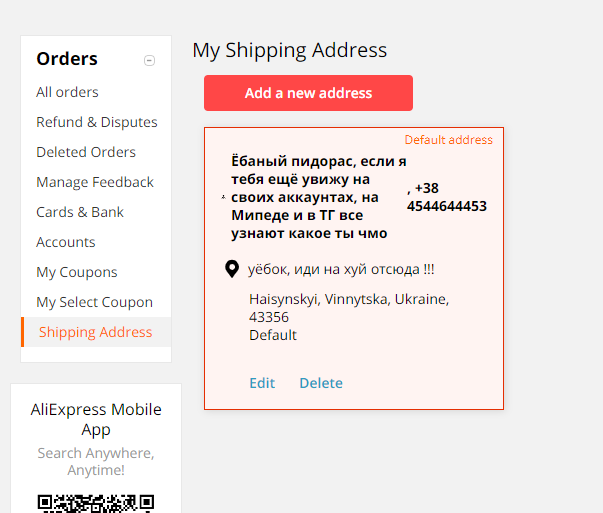Click the Orders heading

[x=67, y=59]
